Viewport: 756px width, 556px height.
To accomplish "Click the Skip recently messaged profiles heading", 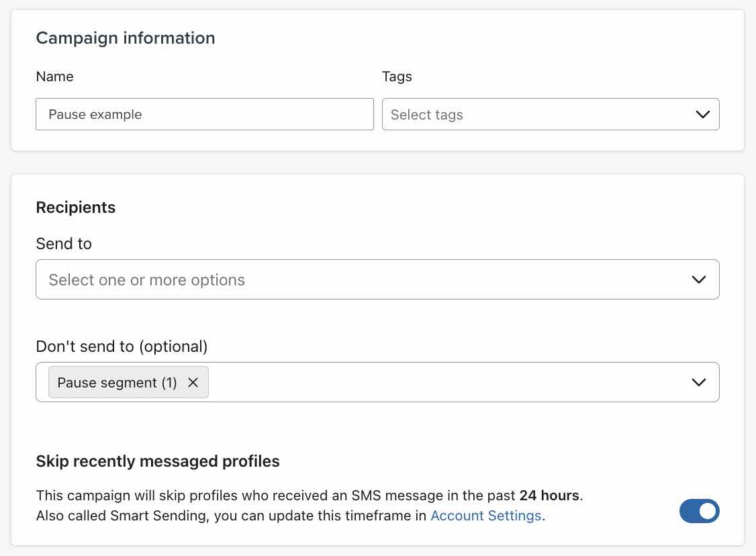I will (x=158, y=461).
